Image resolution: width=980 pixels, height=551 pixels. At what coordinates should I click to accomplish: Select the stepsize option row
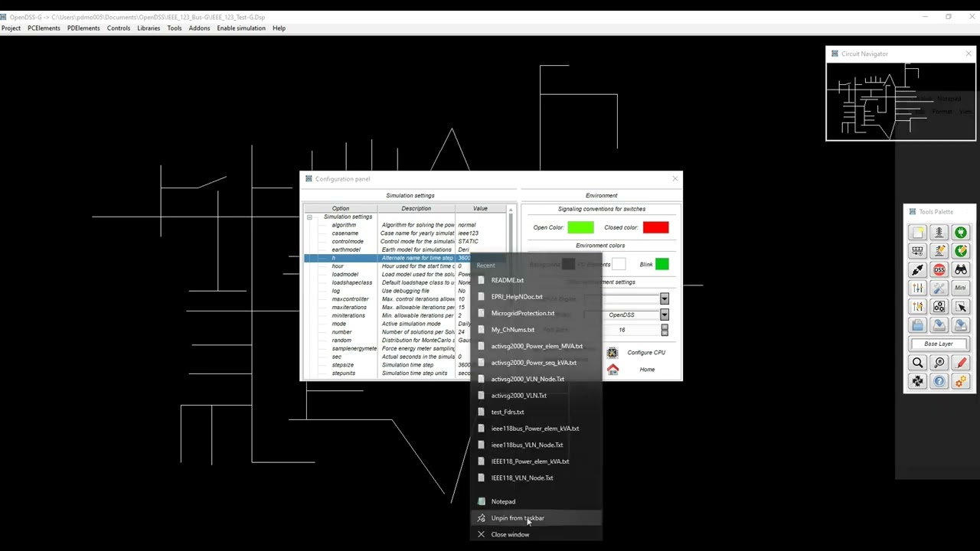(406, 365)
